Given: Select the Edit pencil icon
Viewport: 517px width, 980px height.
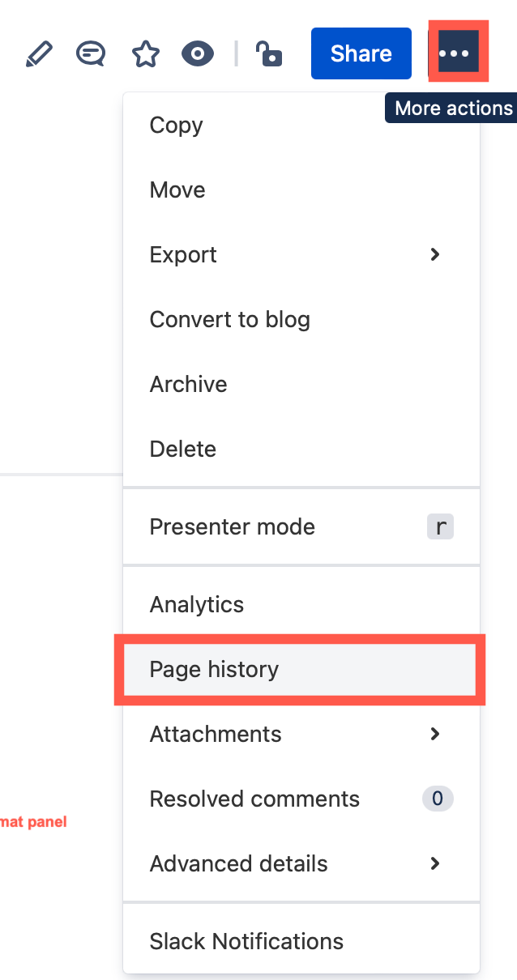Looking at the screenshot, I should click(39, 53).
